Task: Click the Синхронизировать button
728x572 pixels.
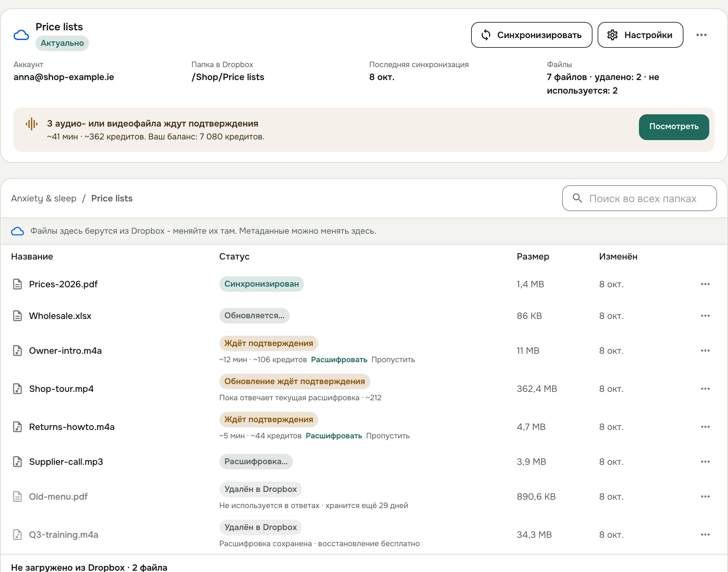Action: (x=531, y=35)
